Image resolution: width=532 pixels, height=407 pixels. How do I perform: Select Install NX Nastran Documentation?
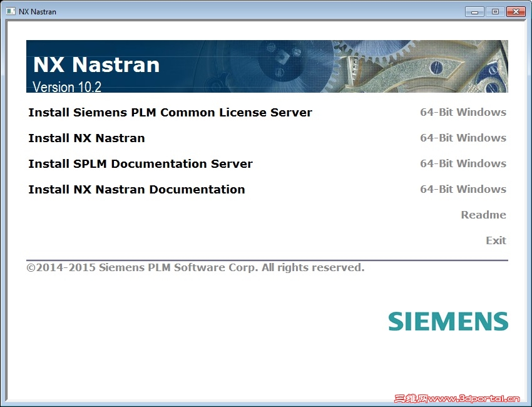[x=136, y=190]
